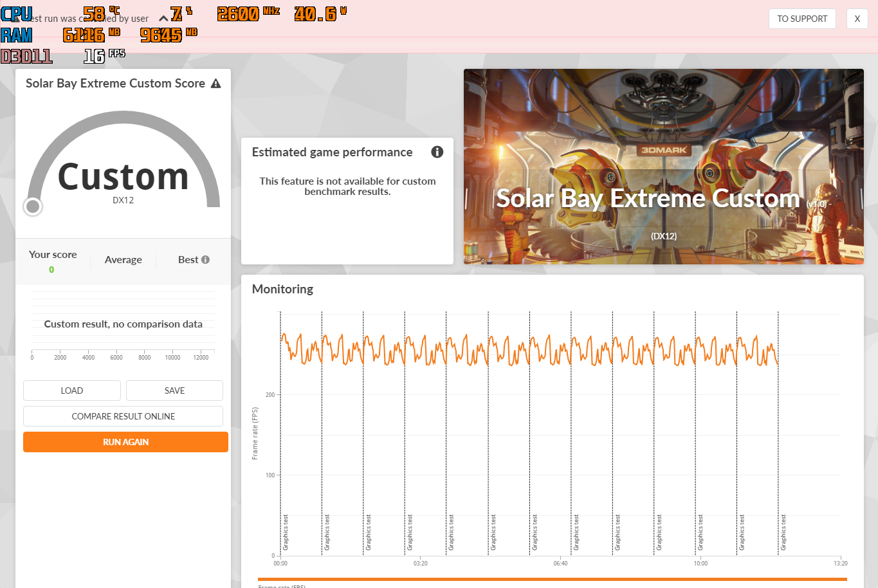This screenshot has width=878, height=588.
Task: Click the orange Frame rate legend bar
Action: pos(552,579)
